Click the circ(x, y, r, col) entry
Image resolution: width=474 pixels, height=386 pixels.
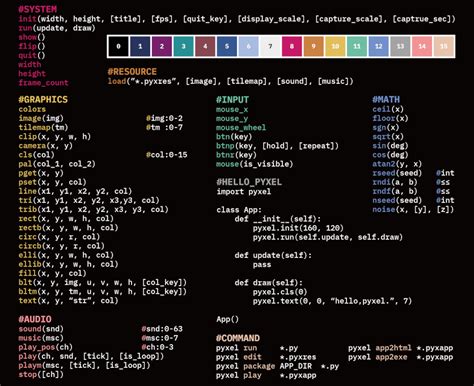[59, 237]
